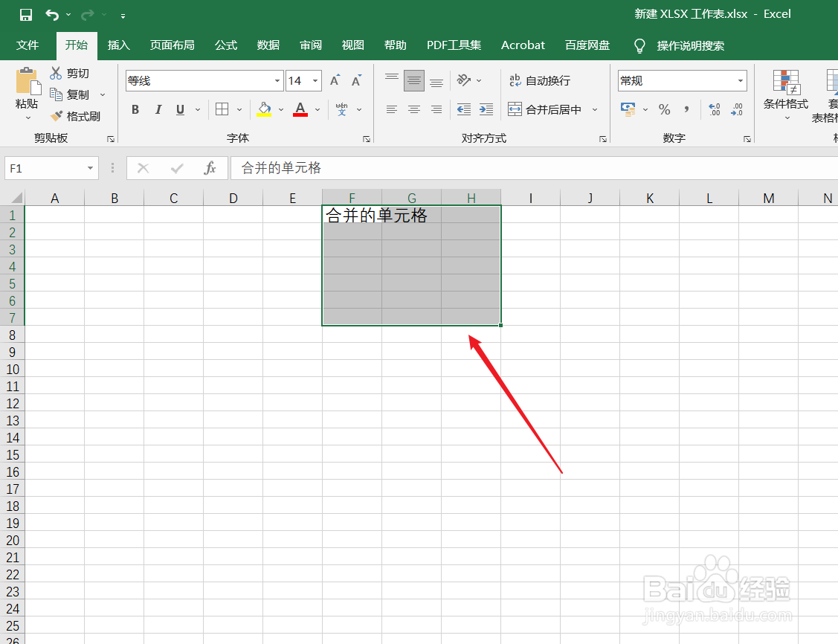Expand the fill color dropdown arrow
The image size is (838, 644).
click(281, 109)
